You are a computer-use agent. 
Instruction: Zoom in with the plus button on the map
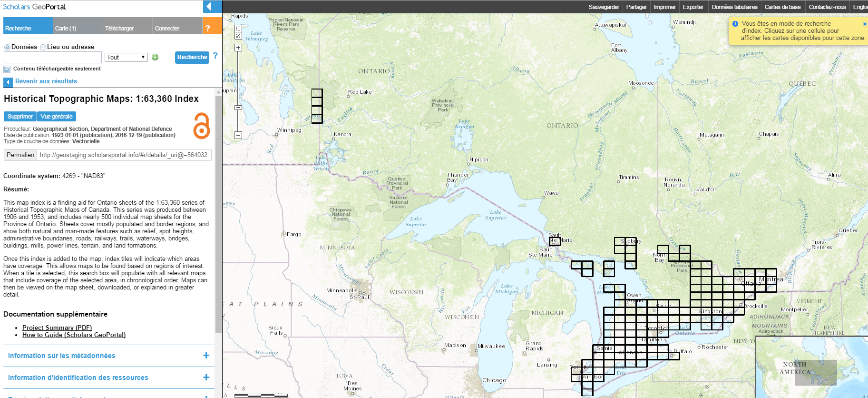(238, 48)
